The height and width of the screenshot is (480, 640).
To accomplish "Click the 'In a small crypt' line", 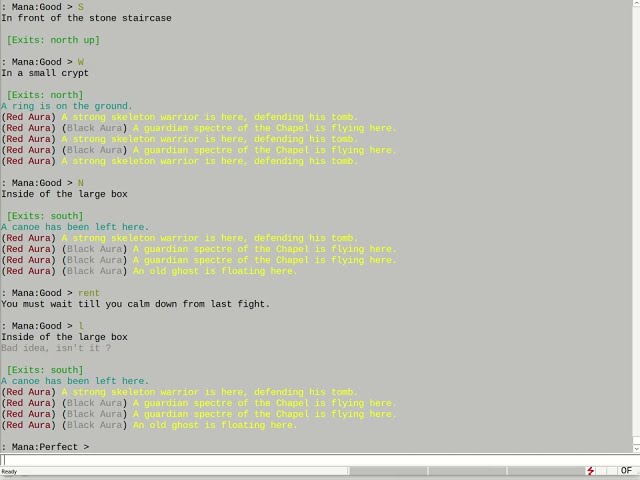I will (x=45, y=73).
